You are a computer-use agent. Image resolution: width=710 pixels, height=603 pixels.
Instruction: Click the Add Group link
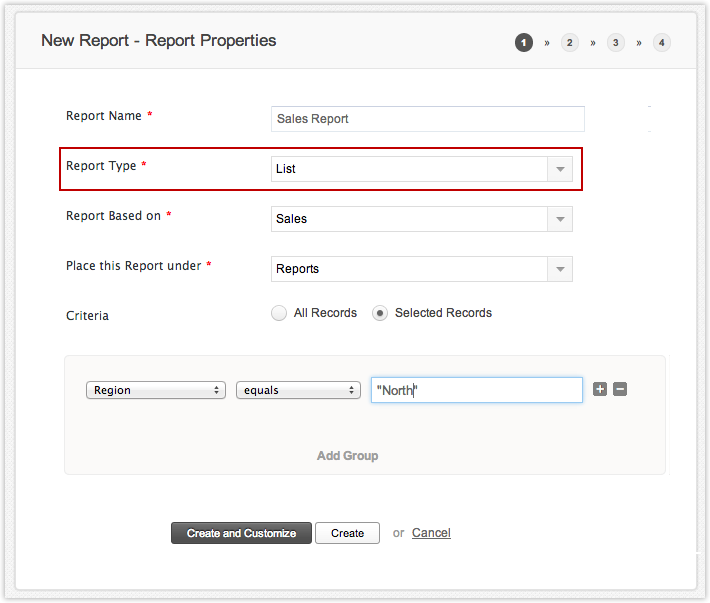tap(347, 456)
